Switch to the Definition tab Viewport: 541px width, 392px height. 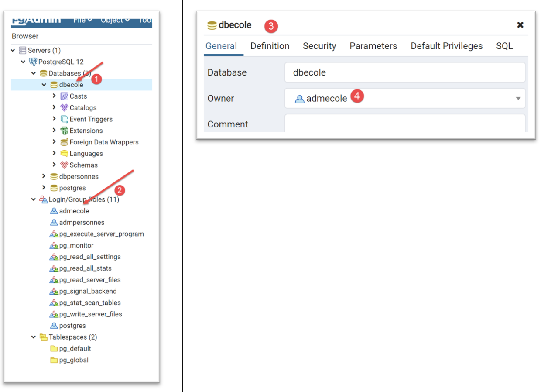click(270, 46)
